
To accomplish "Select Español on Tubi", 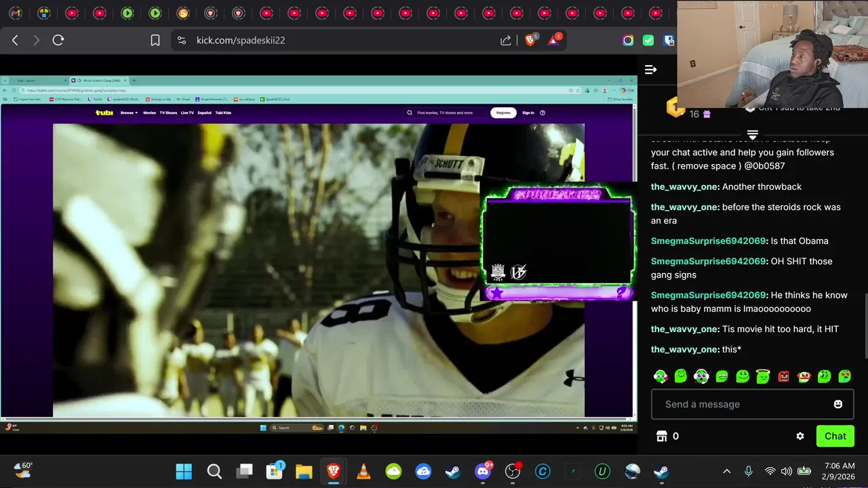I will click(204, 113).
